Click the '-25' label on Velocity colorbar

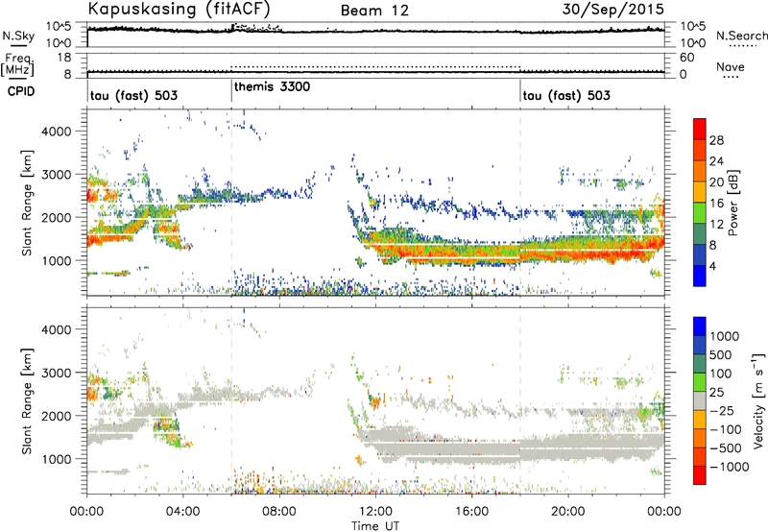722,411
